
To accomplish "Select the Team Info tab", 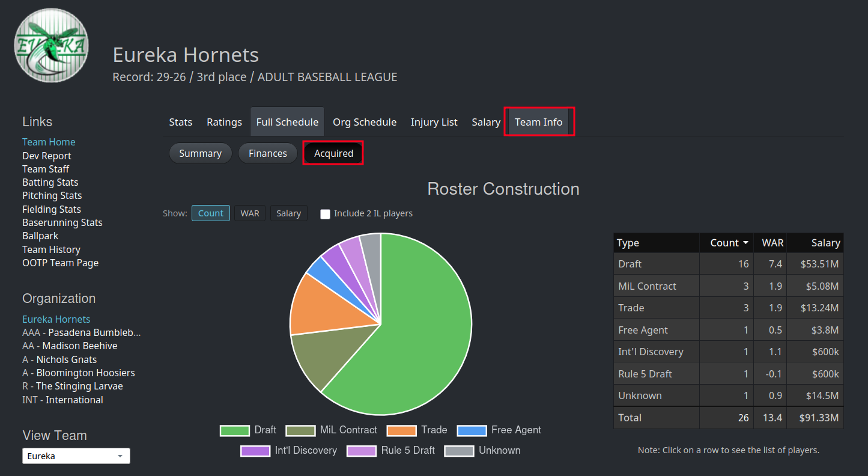I will click(539, 122).
